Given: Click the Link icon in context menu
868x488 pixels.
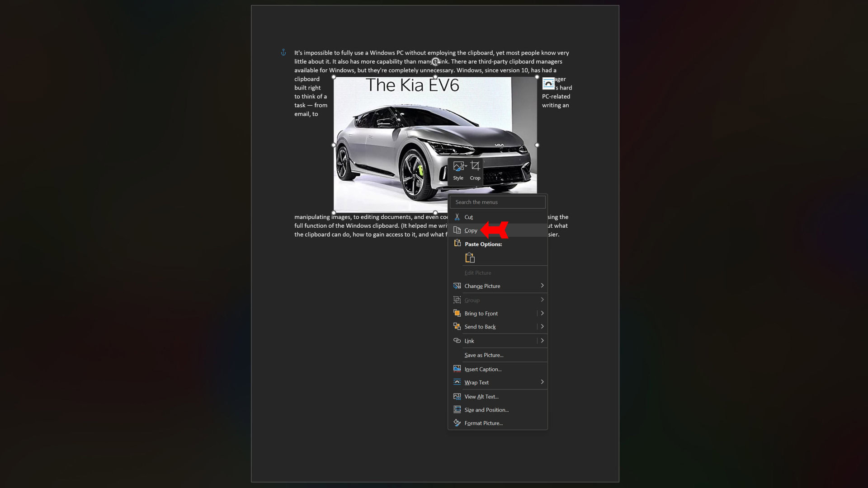Looking at the screenshot, I should [x=457, y=340].
